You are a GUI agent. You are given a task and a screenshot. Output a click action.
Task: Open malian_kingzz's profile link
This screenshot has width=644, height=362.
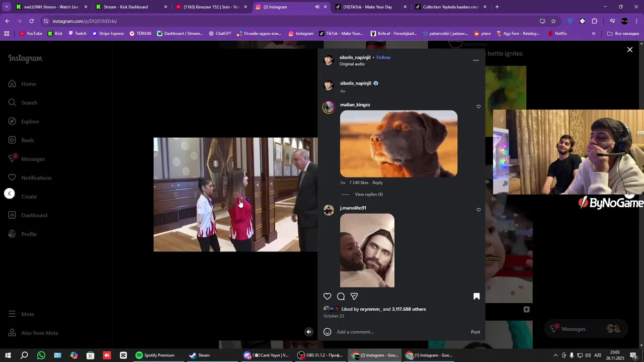(x=355, y=105)
